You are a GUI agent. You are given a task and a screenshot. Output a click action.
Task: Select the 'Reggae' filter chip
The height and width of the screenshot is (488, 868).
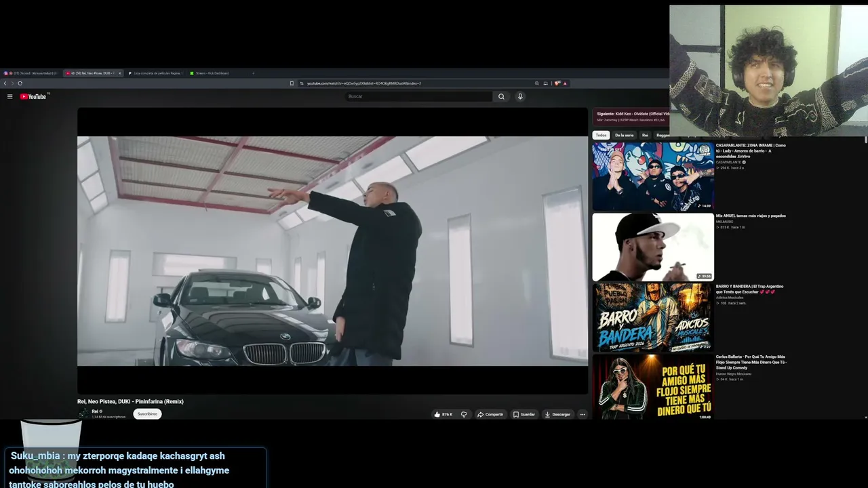(x=662, y=135)
